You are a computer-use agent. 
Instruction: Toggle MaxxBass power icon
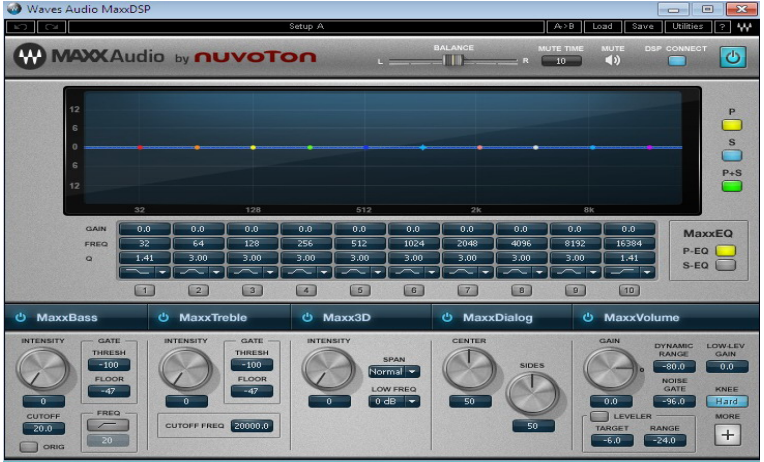point(20,317)
